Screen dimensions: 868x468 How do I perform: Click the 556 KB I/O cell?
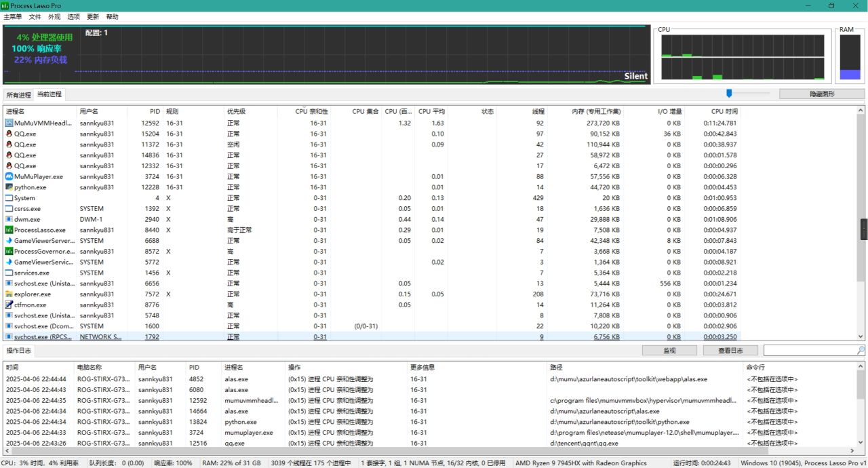coord(669,284)
